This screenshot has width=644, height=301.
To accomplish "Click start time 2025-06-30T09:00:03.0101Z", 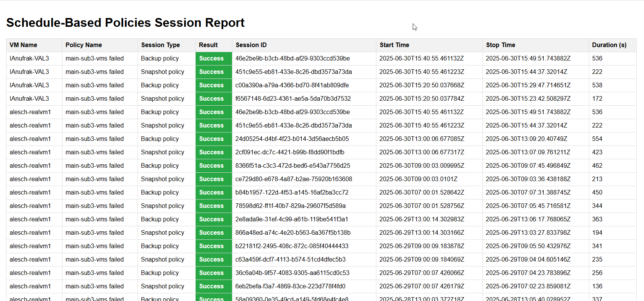I will click(x=418, y=179).
